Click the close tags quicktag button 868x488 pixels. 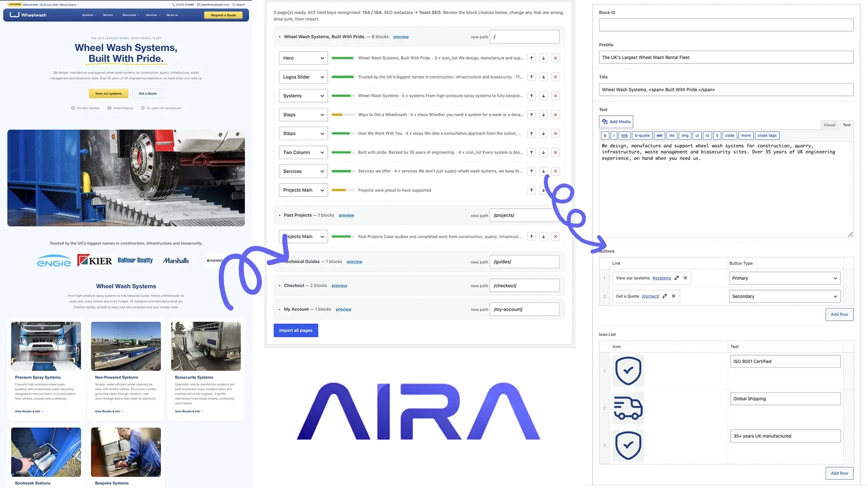click(767, 136)
